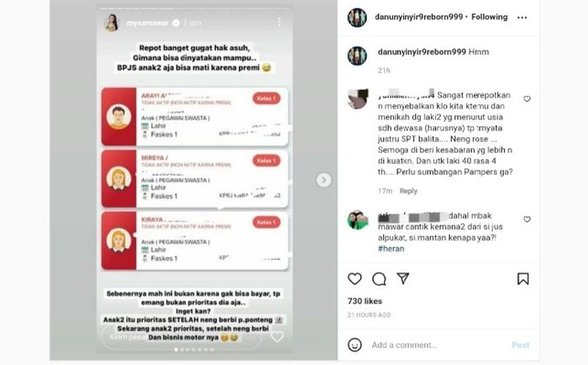Like the story with heart icon

276,336
